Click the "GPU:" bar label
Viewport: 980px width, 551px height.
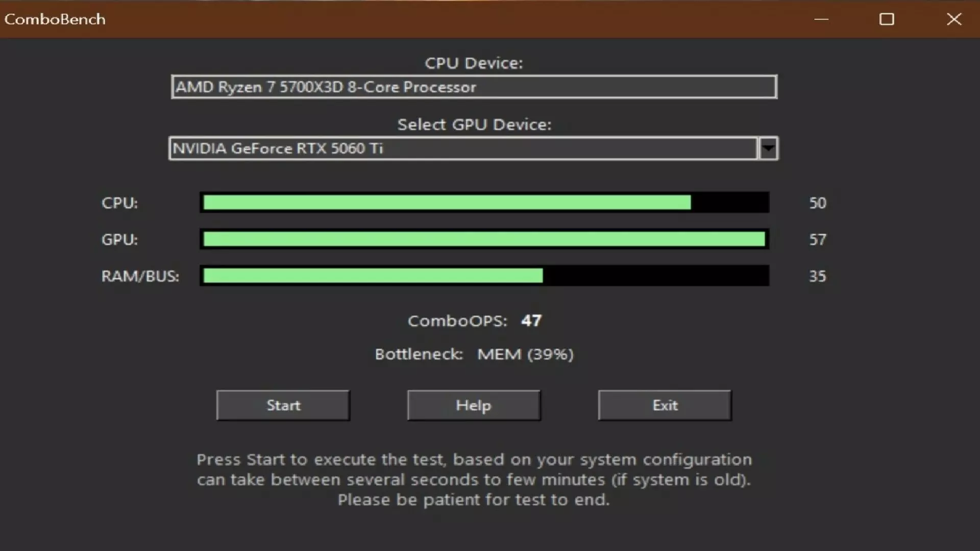click(120, 240)
